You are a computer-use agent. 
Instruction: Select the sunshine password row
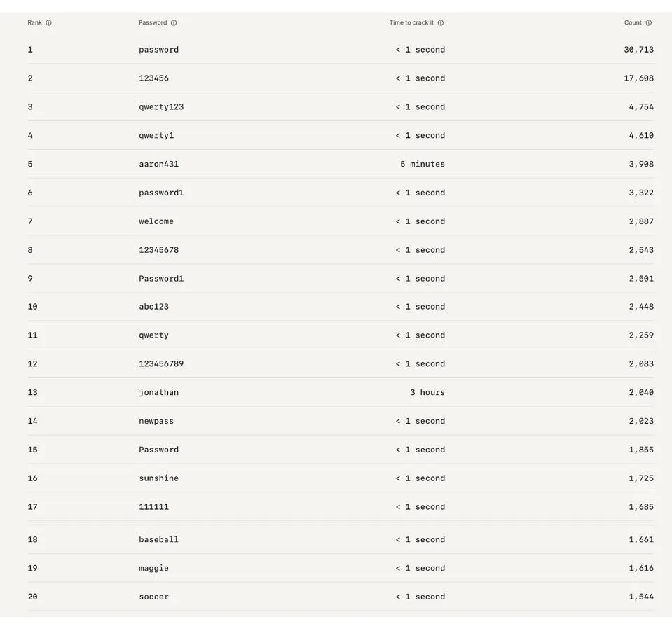[159, 478]
